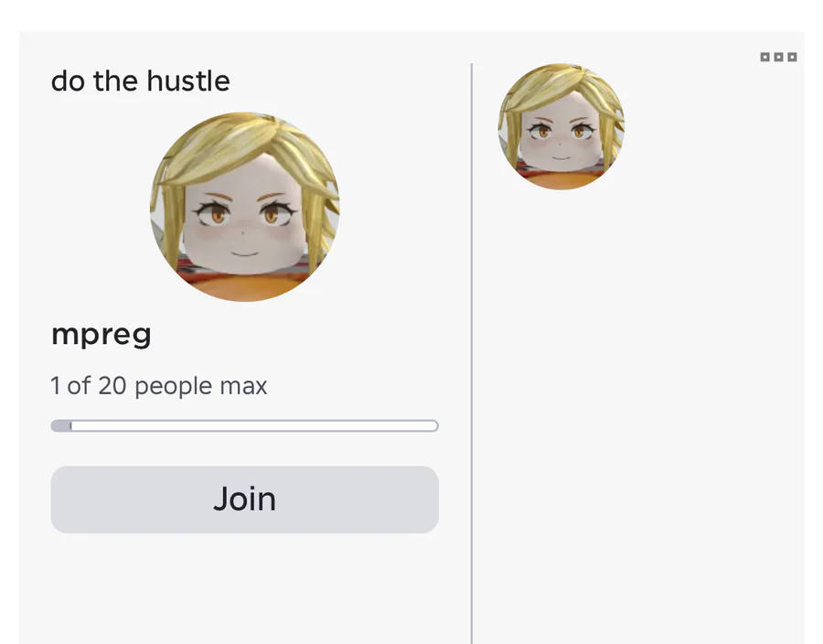Click the middle square of the options icon
The width and height of the screenshot is (823, 644).
[x=778, y=57]
